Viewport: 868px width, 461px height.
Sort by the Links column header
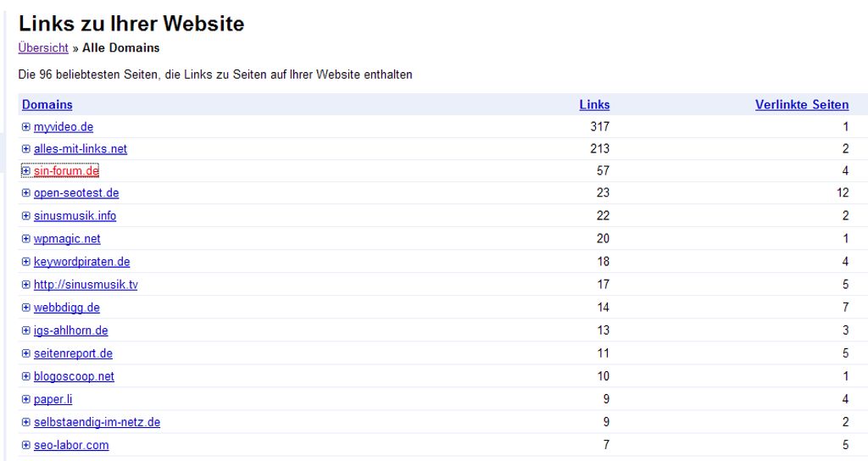point(594,104)
